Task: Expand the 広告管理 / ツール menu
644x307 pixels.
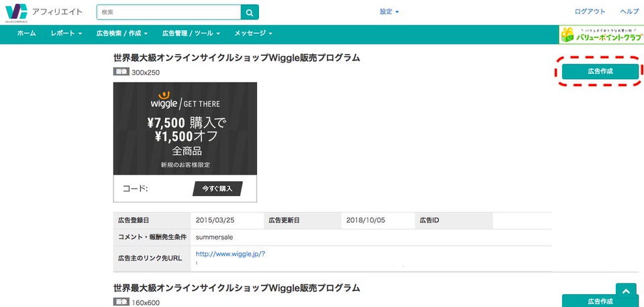Action: 191,34
